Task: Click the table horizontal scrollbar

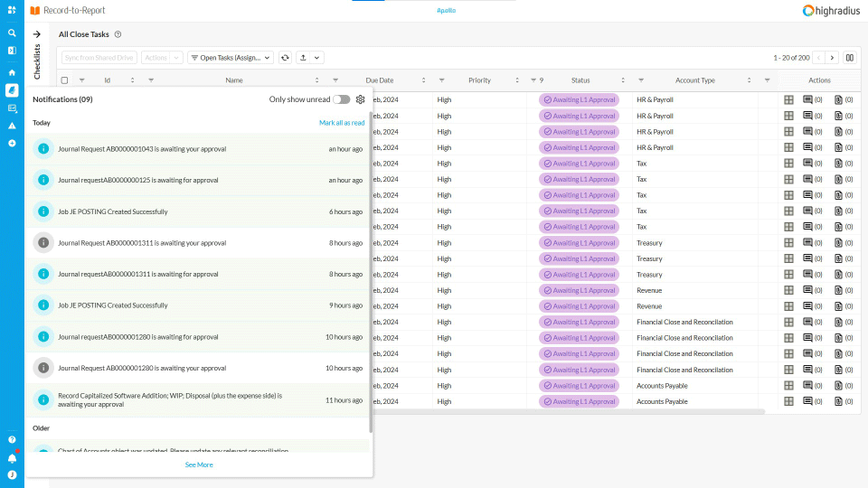Action: [568, 412]
